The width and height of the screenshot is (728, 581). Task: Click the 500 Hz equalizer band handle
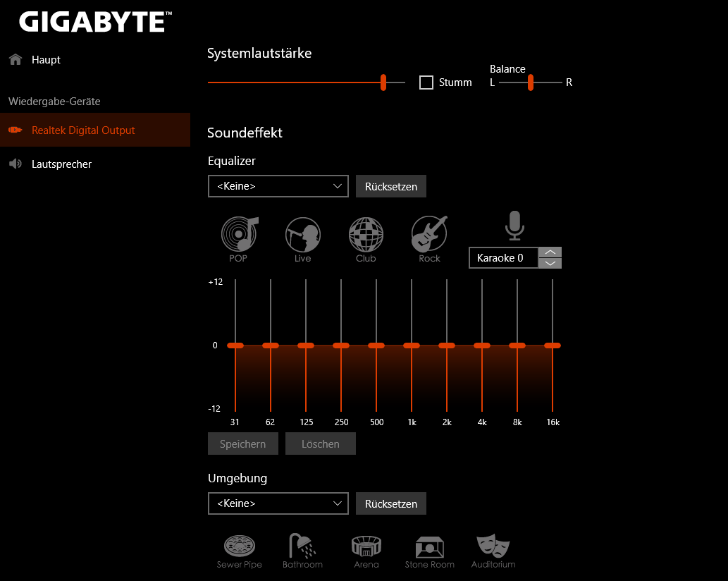(376, 345)
